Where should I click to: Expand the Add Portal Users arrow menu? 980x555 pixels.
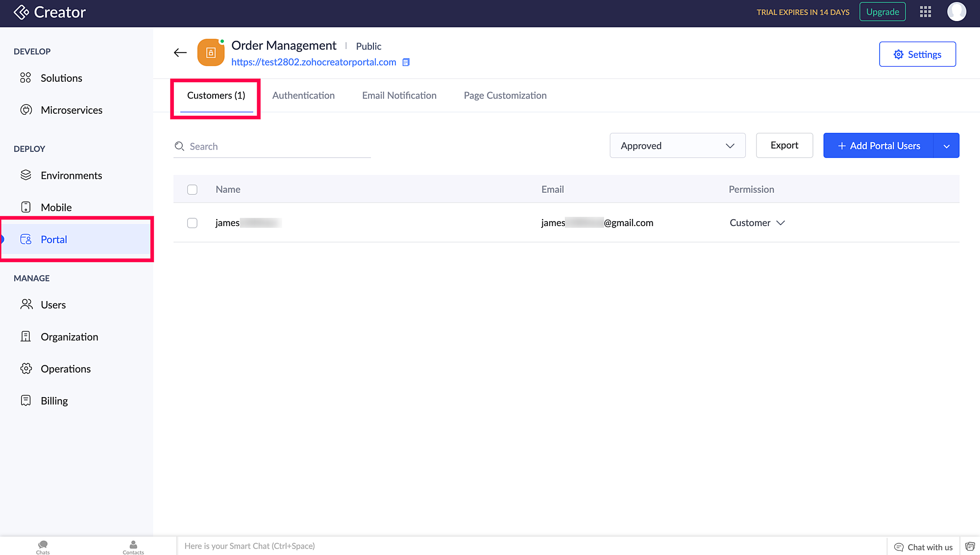point(946,146)
